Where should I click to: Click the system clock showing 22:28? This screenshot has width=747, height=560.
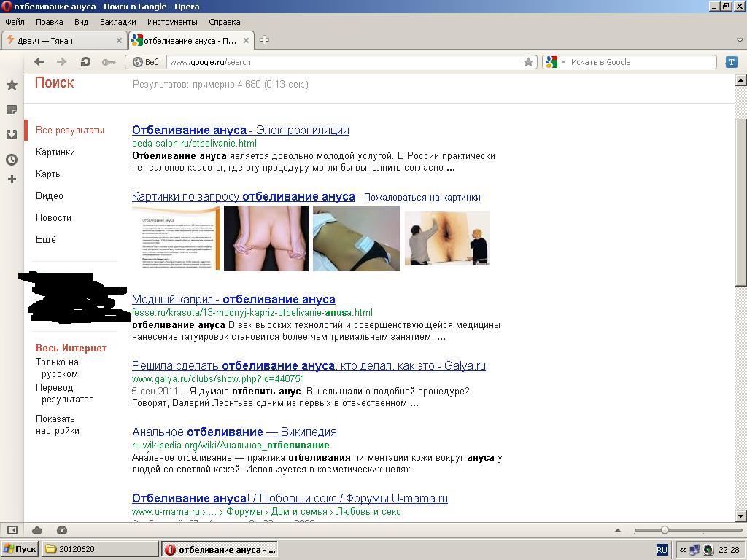(x=729, y=550)
